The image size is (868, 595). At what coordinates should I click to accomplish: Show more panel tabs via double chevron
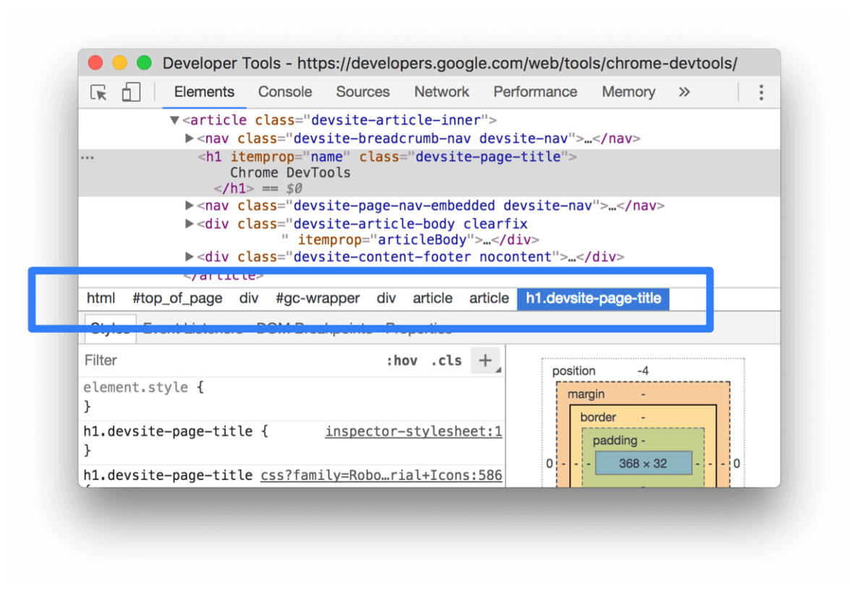click(684, 92)
